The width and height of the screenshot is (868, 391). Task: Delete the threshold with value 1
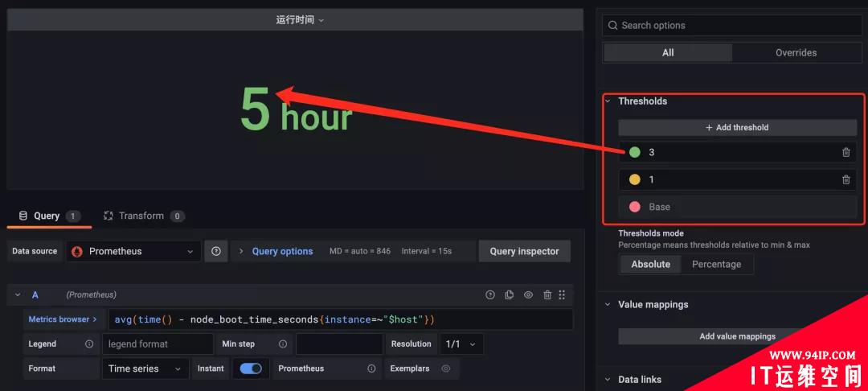(845, 179)
